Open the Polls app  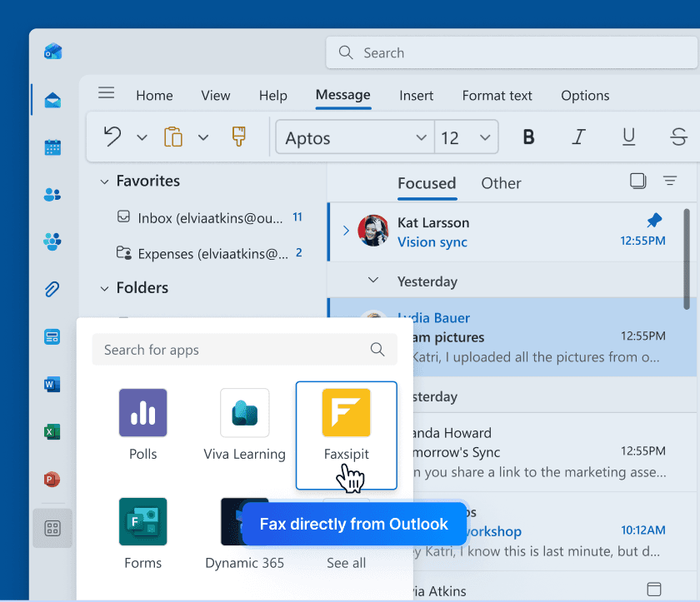(142, 425)
